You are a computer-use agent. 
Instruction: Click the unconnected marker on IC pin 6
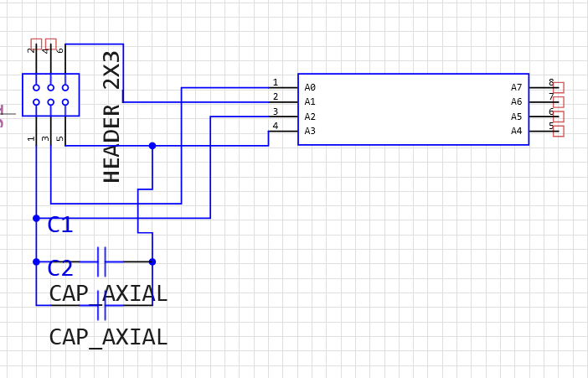[x=559, y=117]
